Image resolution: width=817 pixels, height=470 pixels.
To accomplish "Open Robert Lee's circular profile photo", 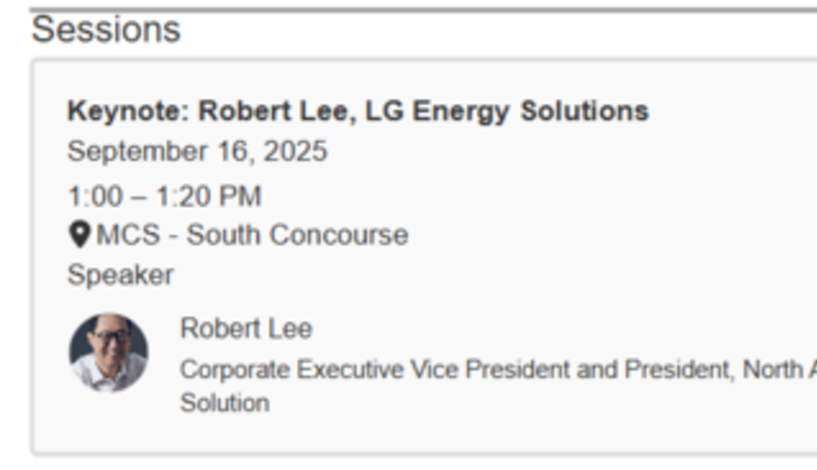I will (x=108, y=352).
